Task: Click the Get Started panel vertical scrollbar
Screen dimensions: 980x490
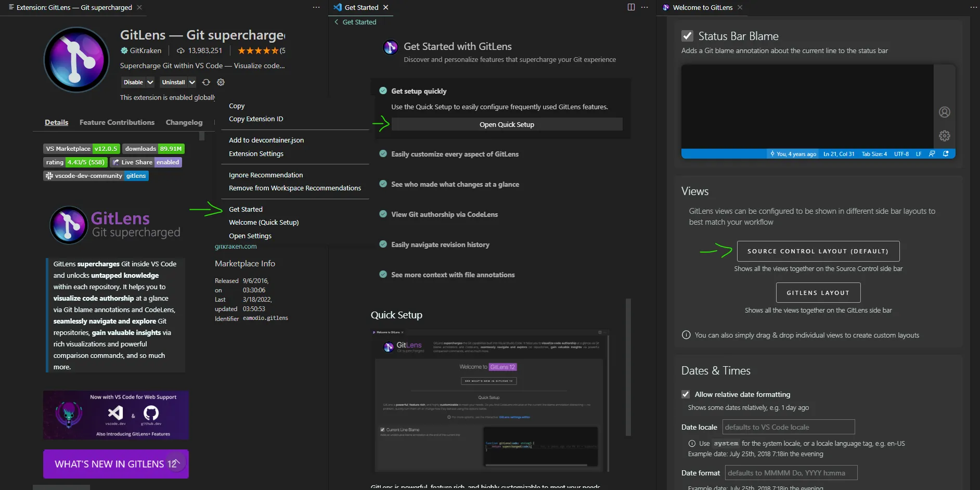Action: pyautogui.click(x=628, y=367)
